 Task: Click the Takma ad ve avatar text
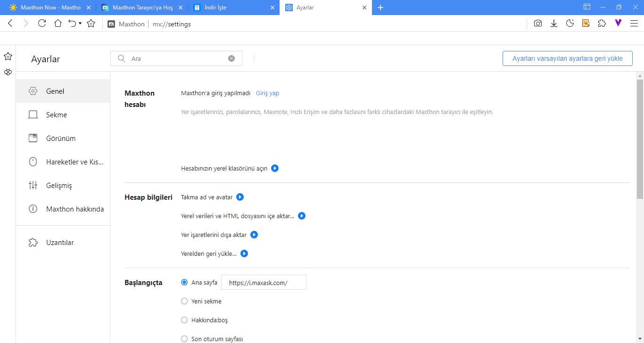(x=207, y=197)
